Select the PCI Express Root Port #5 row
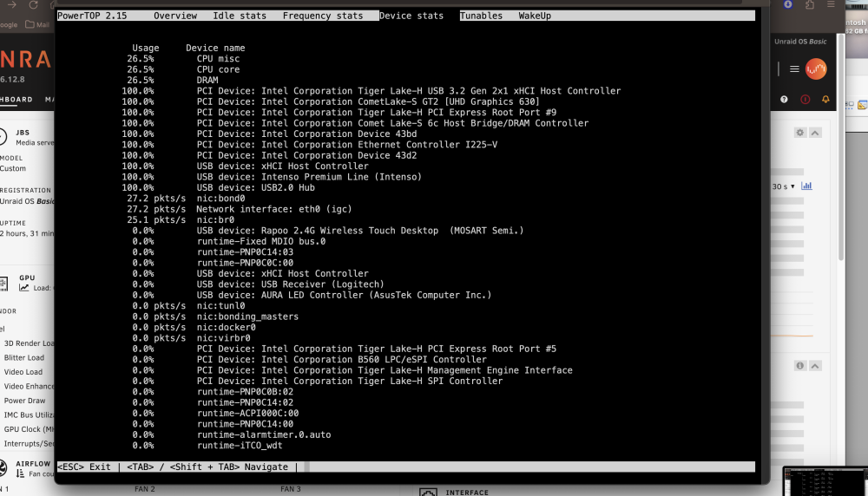 [345, 349]
